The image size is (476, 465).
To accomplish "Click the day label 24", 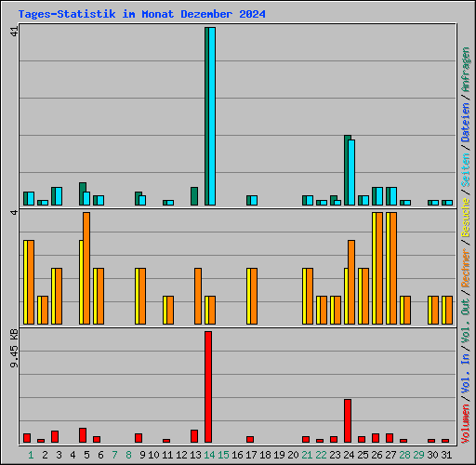I will click(x=349, y=455).
